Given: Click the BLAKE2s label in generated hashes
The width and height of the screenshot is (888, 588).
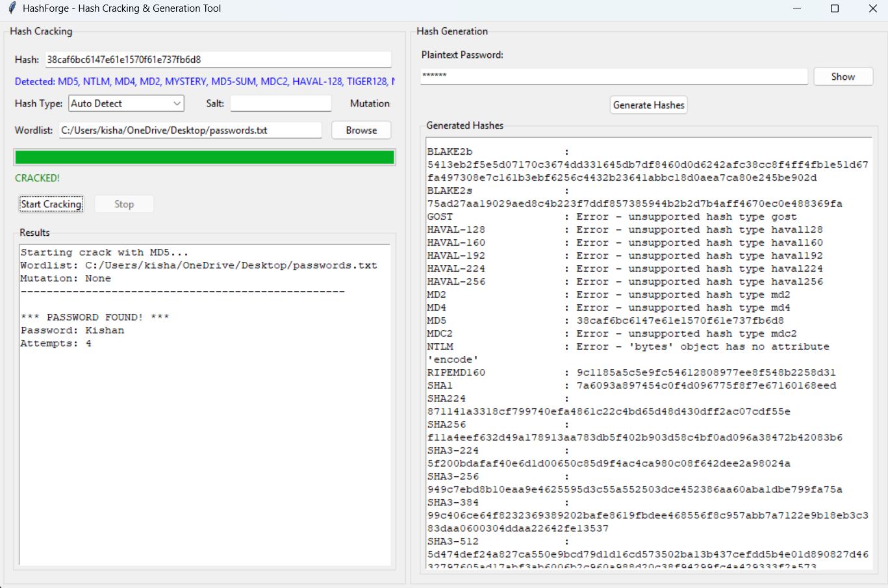Looking at the screenshot, I should coord(450,190).
